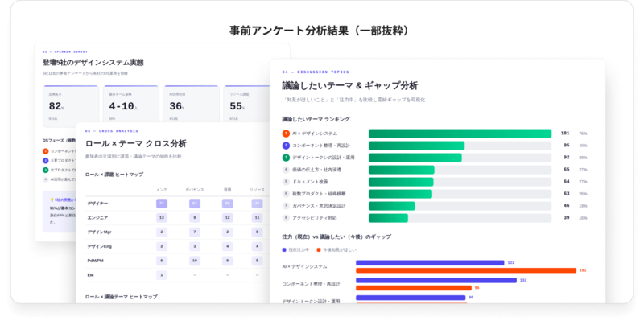
Task: Click the rank 7 badge beside ガバナンス・意思決定設計
Action: 286,206
